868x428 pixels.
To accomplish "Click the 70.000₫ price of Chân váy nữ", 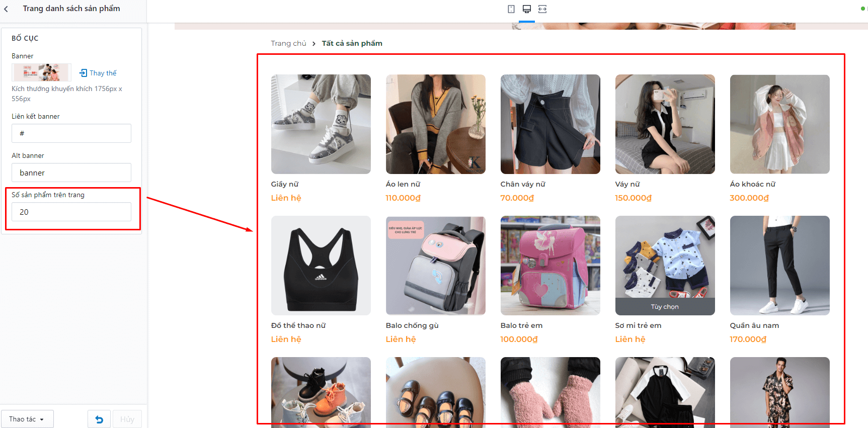I will click(517, 198).
